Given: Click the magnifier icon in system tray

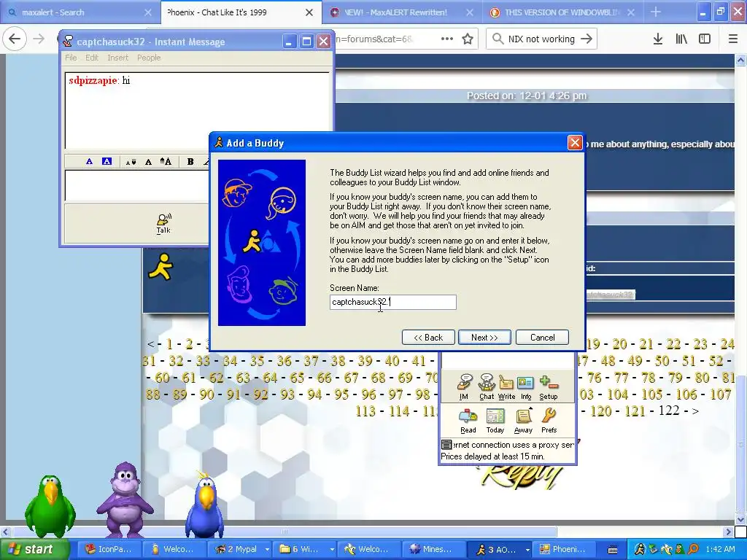Looking at the screenshot, I should [693, 550].
